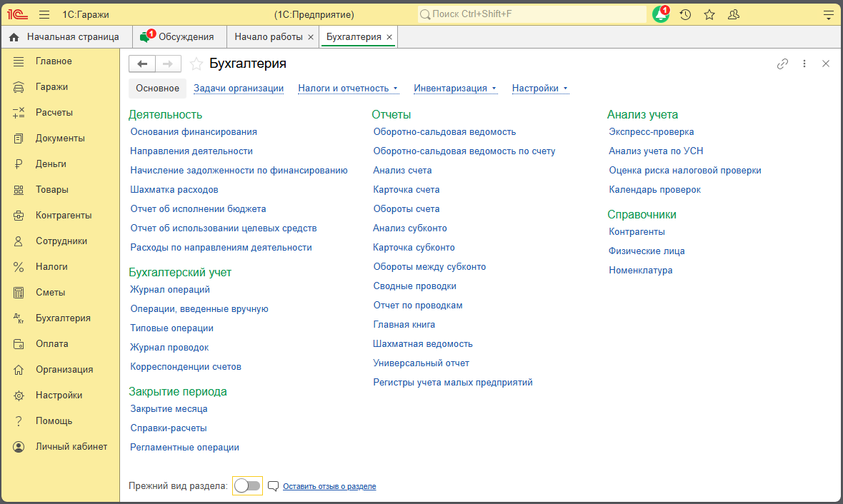Add Бухгалтерия page to favorites star
This screenshot has width=843, height=504.
pos(196,64)
